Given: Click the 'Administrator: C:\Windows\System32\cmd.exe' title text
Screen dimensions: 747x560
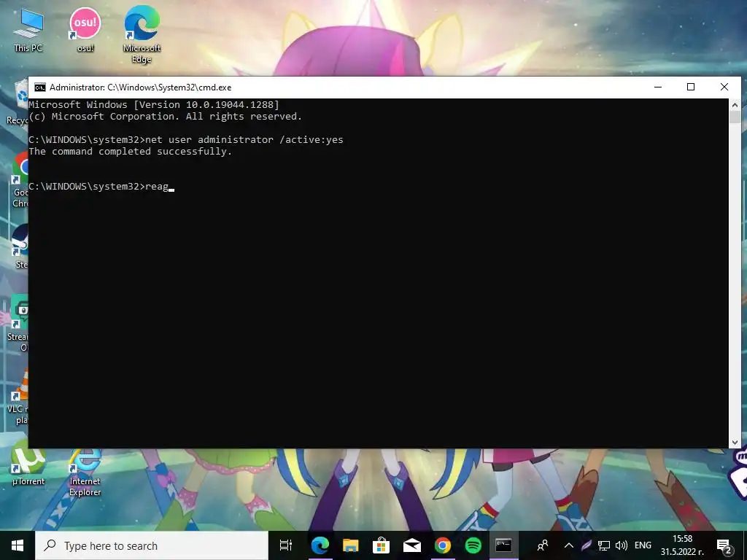Looking at the screenshot, I should tap(141, 87).
